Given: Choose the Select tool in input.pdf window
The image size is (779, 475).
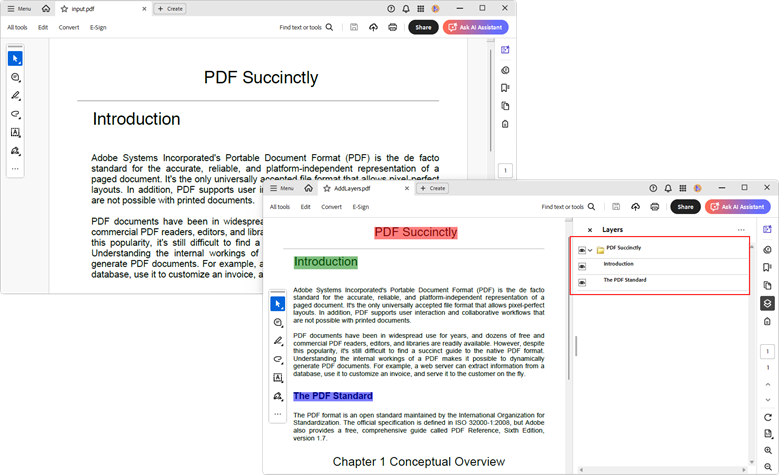Looking at the screenshot, I should point(15,59).
